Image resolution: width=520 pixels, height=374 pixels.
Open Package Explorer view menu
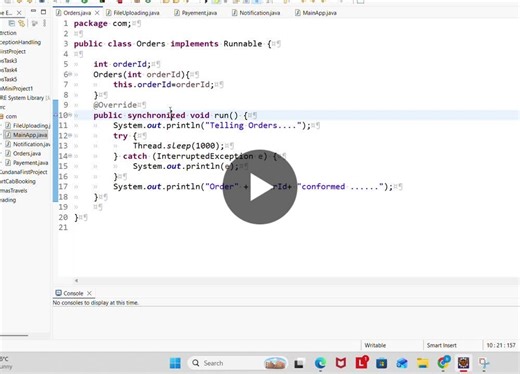44,23
